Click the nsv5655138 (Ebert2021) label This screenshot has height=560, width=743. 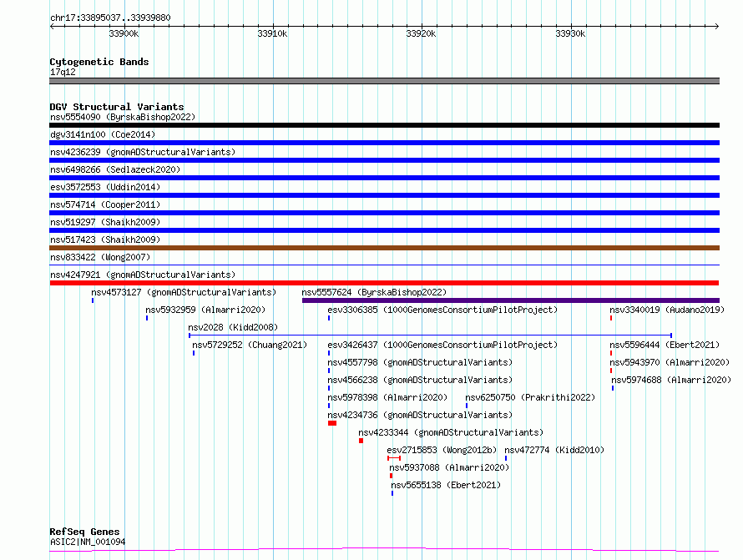[446, 485]
